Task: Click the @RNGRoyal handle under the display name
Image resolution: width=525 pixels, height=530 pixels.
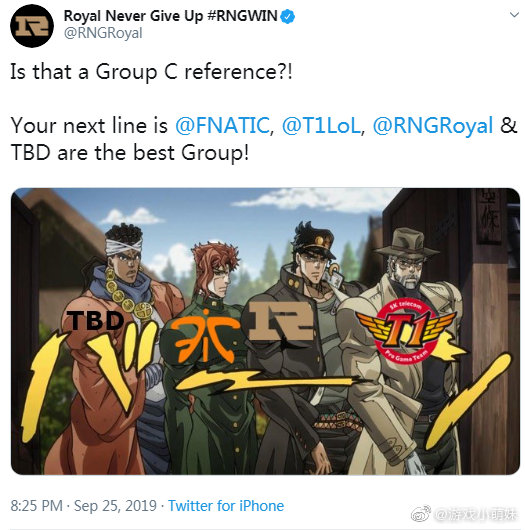Action: 103,33
